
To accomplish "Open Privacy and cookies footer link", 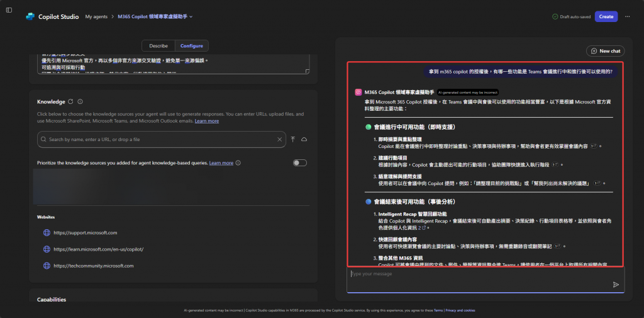I will click(460, 310).
